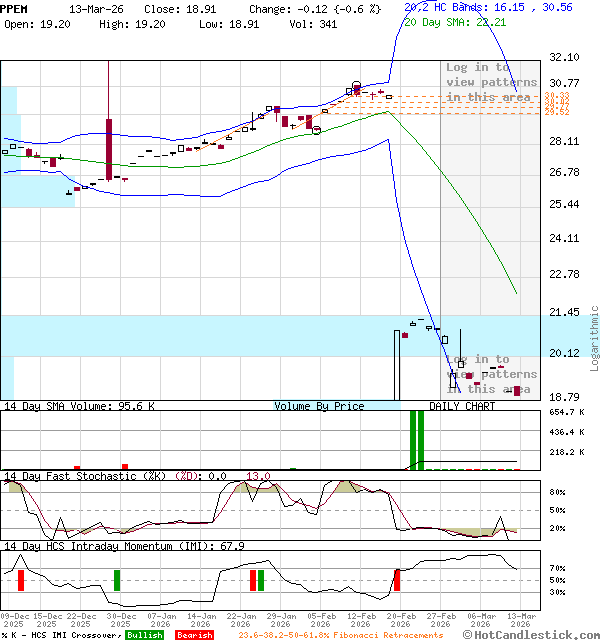
Task: Click upper 'Log in to view patterns' notice
Action: (x=491, y=82)
